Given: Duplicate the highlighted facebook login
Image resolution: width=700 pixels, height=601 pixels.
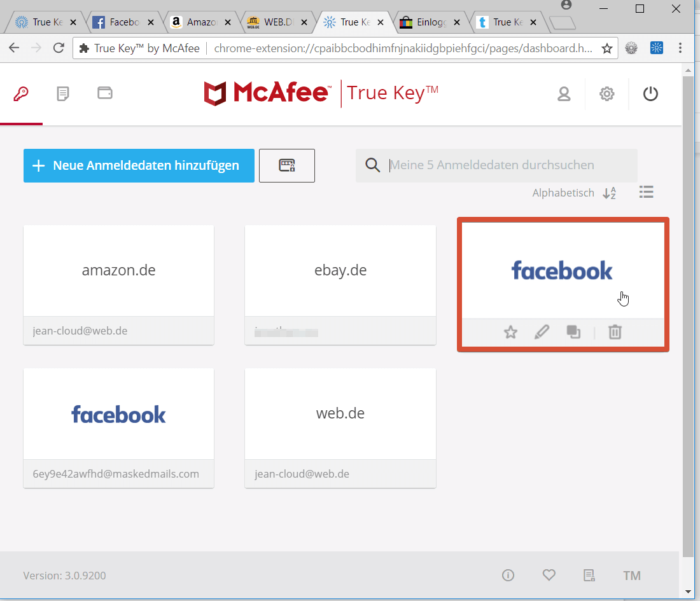Looking at the screenshot, I should pos(573,332).
